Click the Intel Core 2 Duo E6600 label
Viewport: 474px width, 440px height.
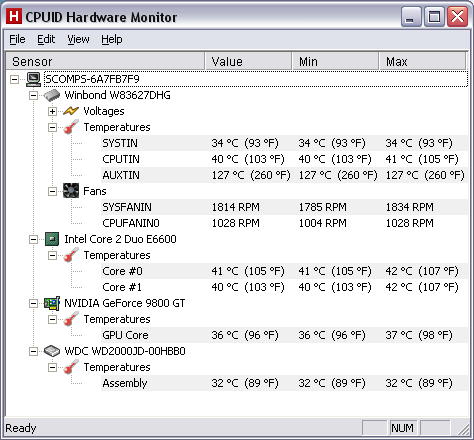[x=120, y=239]
